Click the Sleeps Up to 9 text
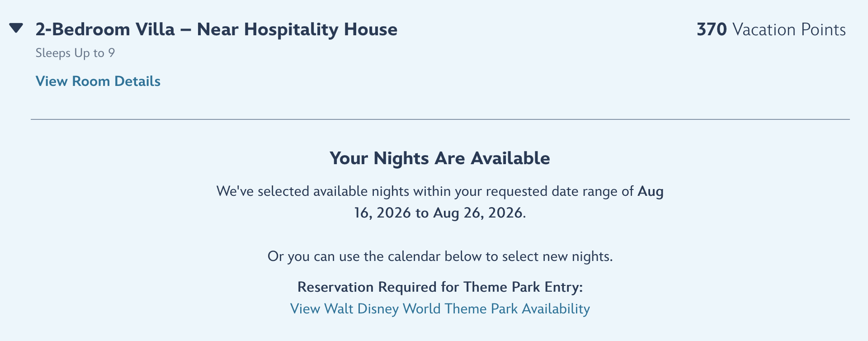 [75, 53]
